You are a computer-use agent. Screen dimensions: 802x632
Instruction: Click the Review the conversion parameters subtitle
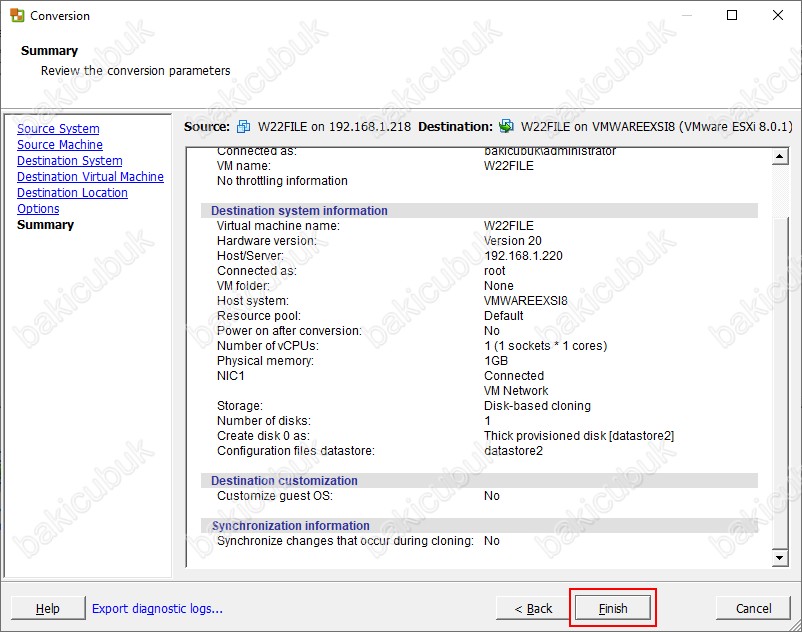click(136, 71)
